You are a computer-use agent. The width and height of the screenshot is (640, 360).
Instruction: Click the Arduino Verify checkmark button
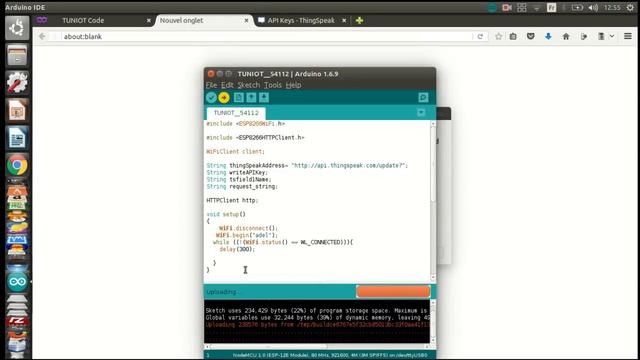click(x=211, y=98)
